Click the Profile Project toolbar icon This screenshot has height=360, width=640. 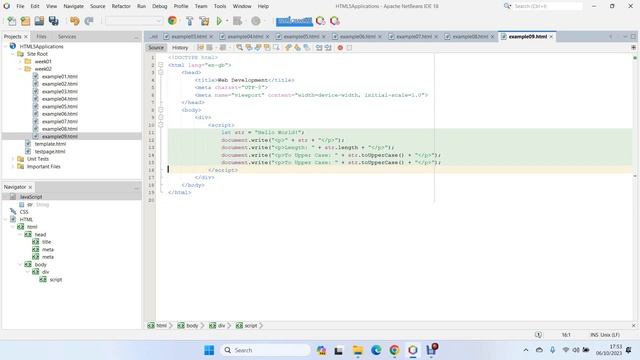click(x=256, y=21)
